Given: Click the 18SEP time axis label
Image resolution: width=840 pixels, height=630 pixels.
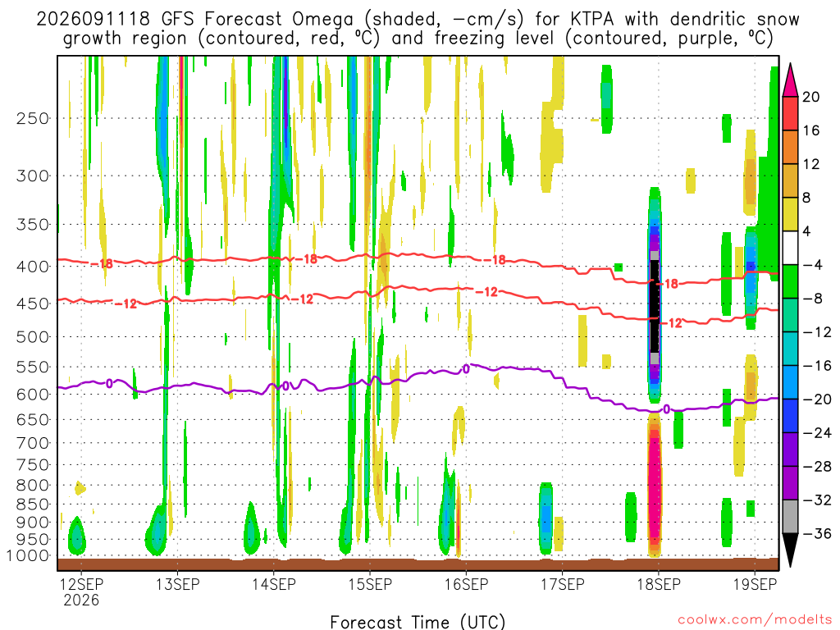Looking at the screenshot, I should [x=659, y=584].
